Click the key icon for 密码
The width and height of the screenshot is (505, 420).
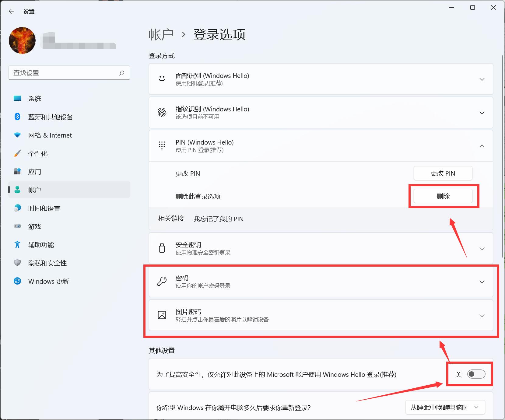click(x=162, y=281)
